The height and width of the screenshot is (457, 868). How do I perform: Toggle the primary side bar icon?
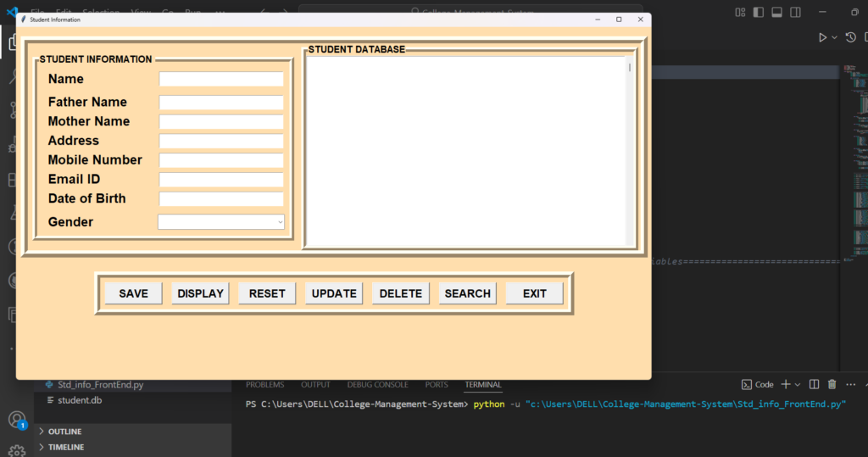coord(759,12)
